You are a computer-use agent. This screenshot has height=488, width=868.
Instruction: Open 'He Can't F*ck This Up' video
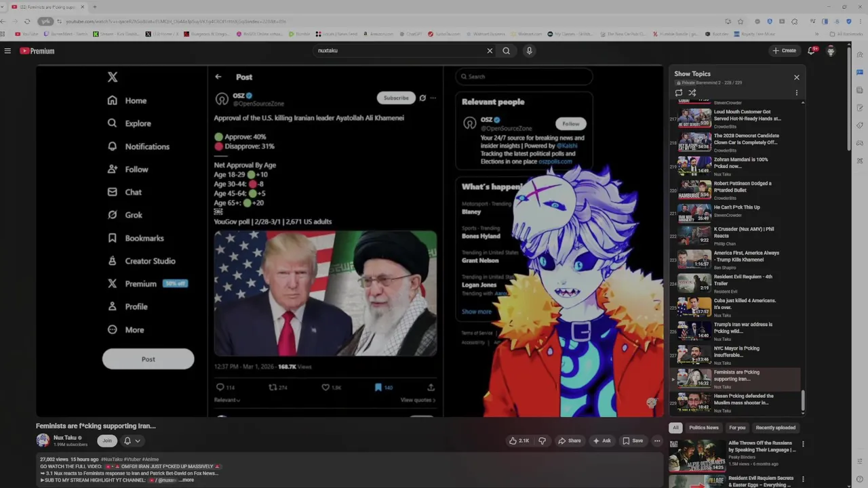coord(736,212)
